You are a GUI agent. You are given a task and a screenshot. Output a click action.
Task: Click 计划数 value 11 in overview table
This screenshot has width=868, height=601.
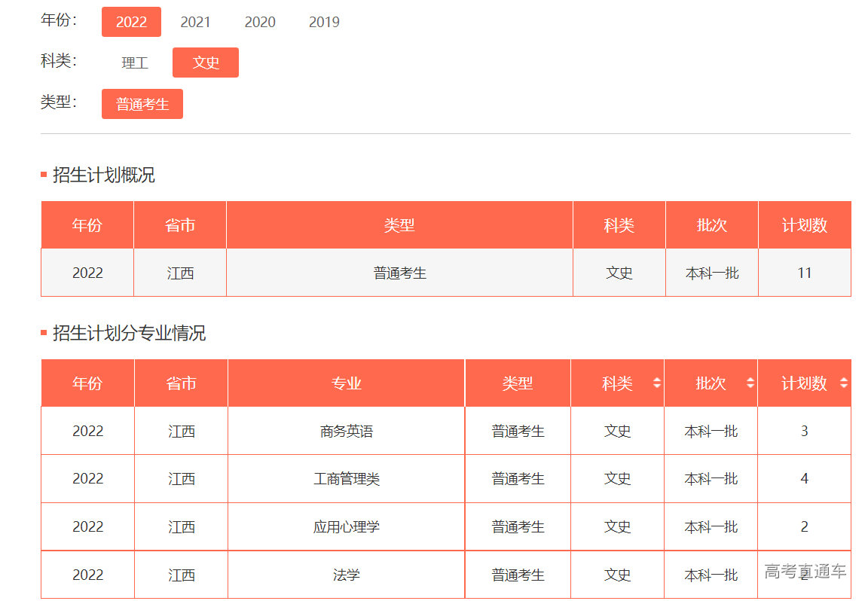tap(805, 273)
